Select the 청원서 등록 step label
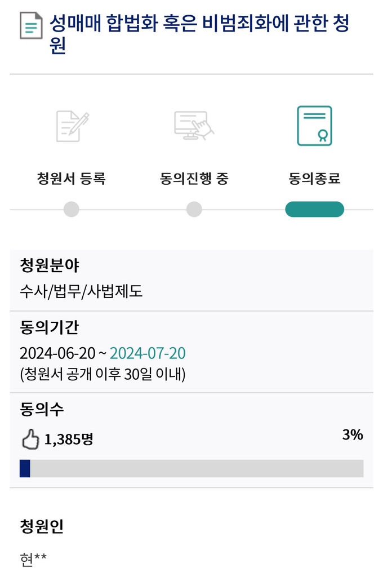The height and width of the screenshot is (577, 392). [x=72, y=179]
